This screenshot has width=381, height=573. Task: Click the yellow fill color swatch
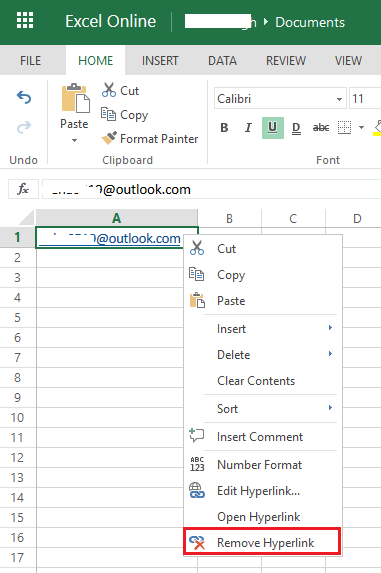tap(377, 134)
